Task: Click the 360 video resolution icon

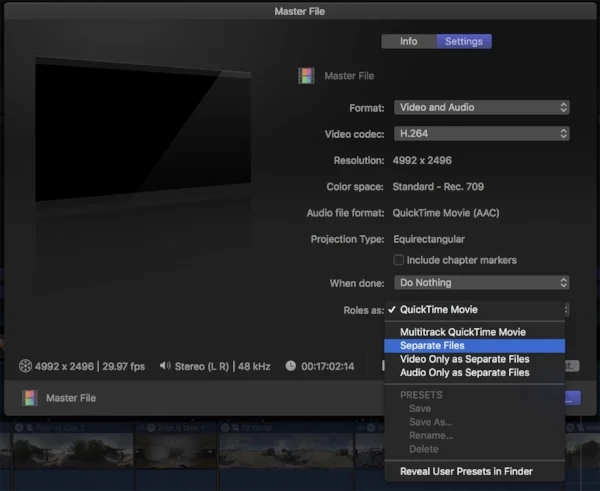Action: (25, 366)
